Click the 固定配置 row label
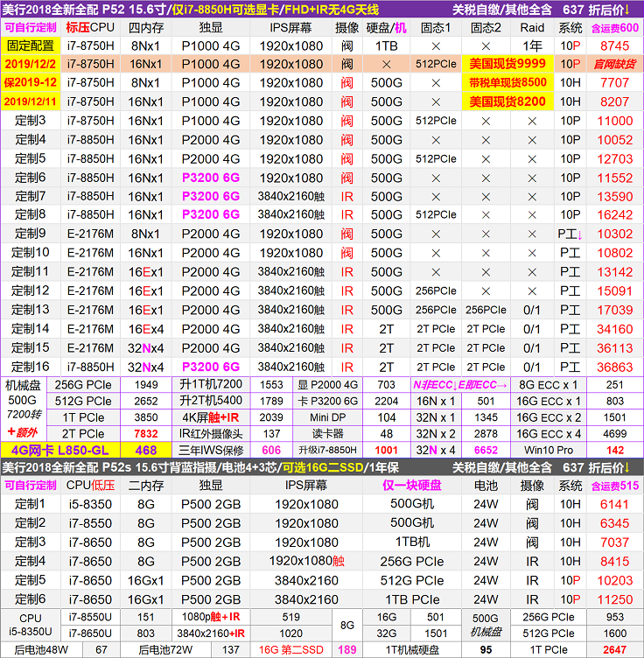Screen dimensions: 644x658 [x=31, y=45]
